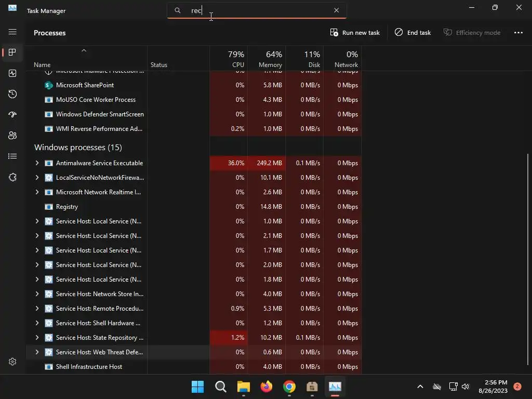
Task: Click Antimalware Service Executable icon
Action: point(48,163)
